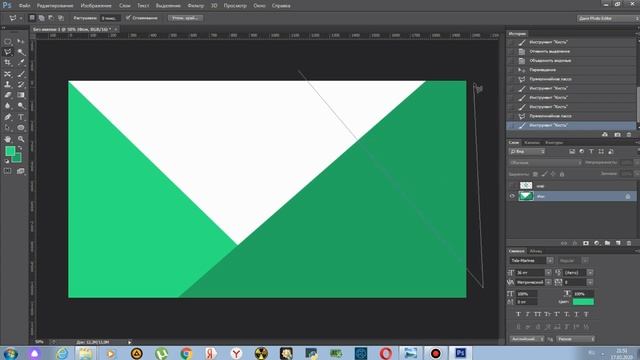Create new group folder icon
640x360 pixels.
coord(607,243)
